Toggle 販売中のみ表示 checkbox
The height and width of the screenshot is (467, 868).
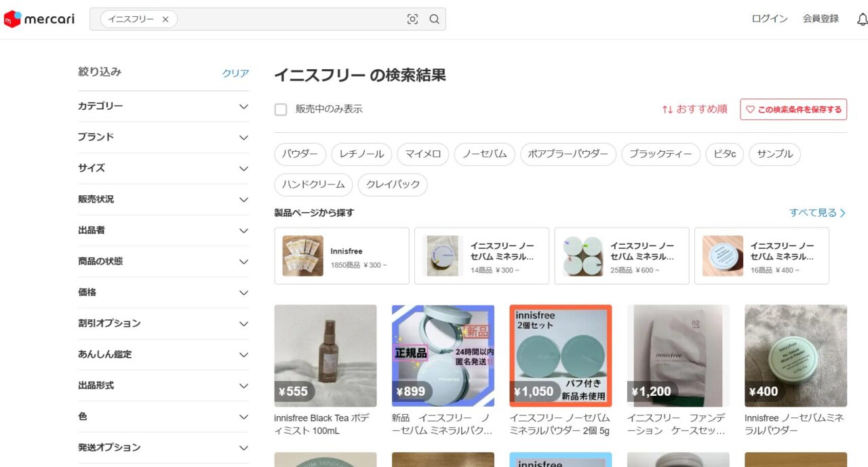tap(281, 110)
